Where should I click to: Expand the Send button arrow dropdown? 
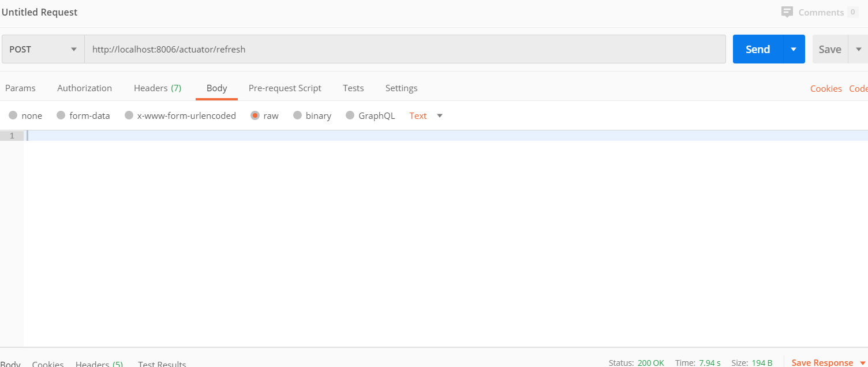[x=794, y=49]
